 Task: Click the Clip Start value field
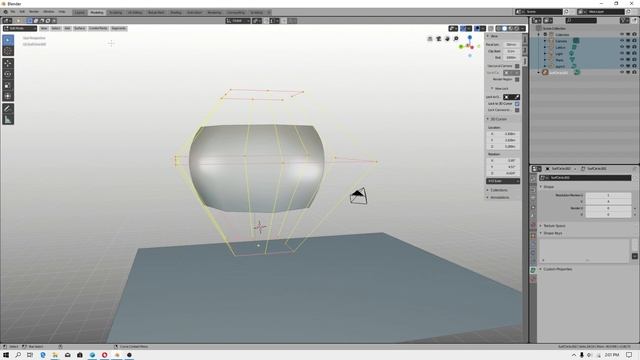511,51
